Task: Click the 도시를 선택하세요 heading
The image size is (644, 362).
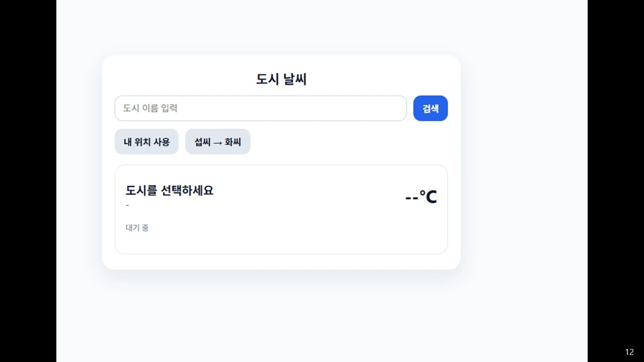Action: [169, 191]
